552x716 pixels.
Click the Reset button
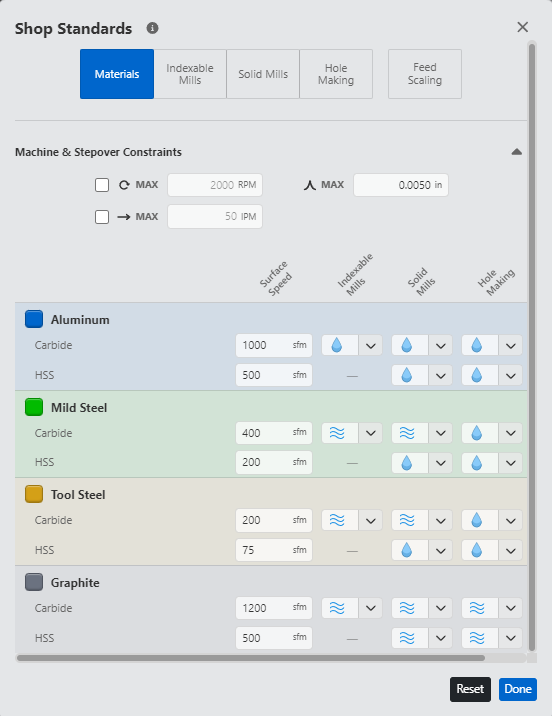[x=470, y=689]
